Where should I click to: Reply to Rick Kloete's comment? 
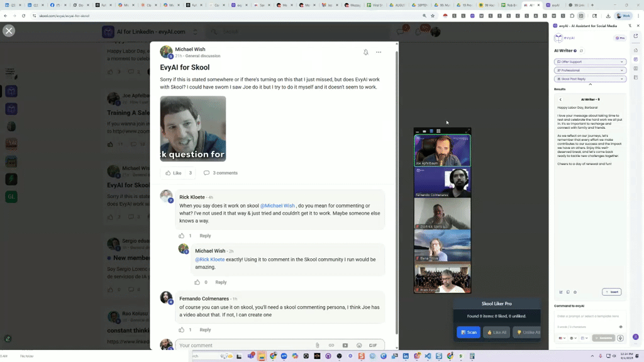[x=205, y=236]
